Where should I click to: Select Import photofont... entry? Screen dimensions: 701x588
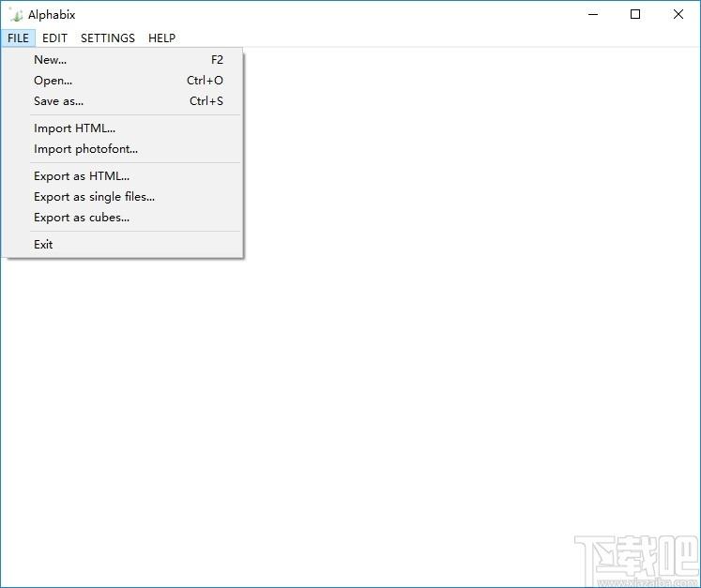(123, 149)
